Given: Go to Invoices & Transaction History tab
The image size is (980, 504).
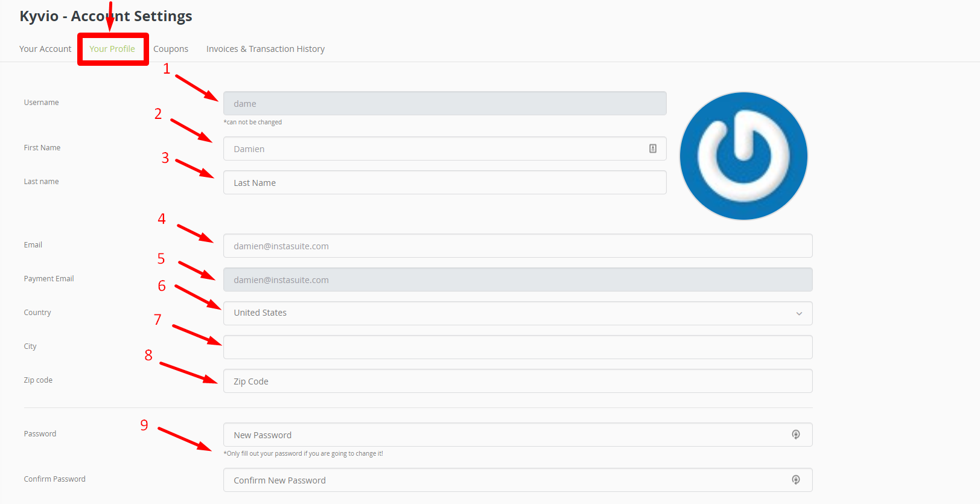Looking at the screenshot, I should 266,49.
